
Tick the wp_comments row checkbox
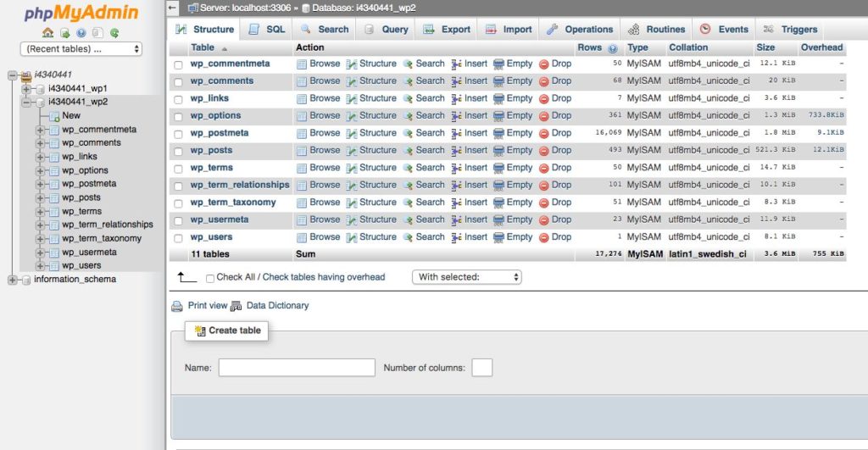[x=178, y=82]
